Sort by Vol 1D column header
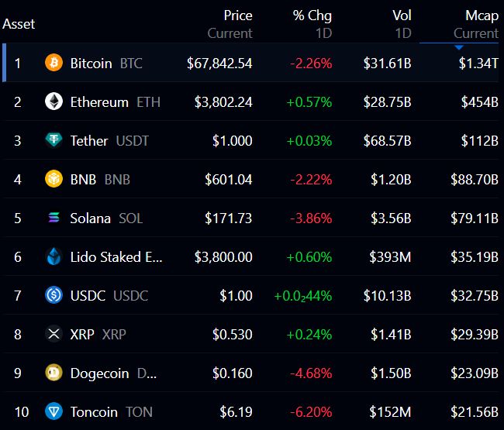This screenshot has height=430, width=504. point(402,24)
